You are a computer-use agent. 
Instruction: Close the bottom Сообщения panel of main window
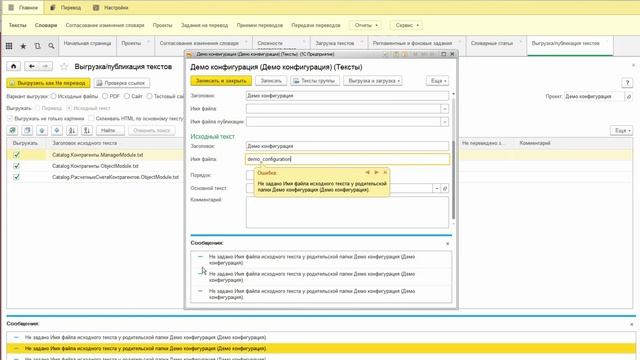[631, 324]
